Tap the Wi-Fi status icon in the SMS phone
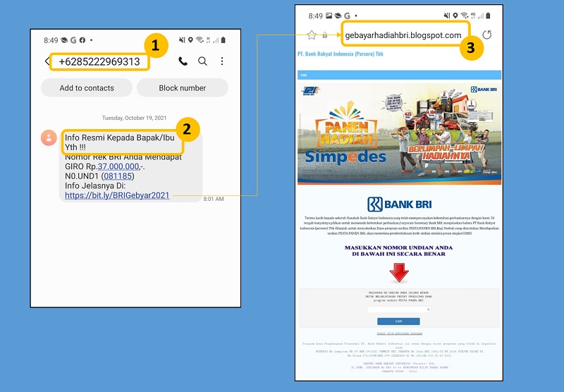The height and width of the screenshot is (392, 564). click(200, 40)
